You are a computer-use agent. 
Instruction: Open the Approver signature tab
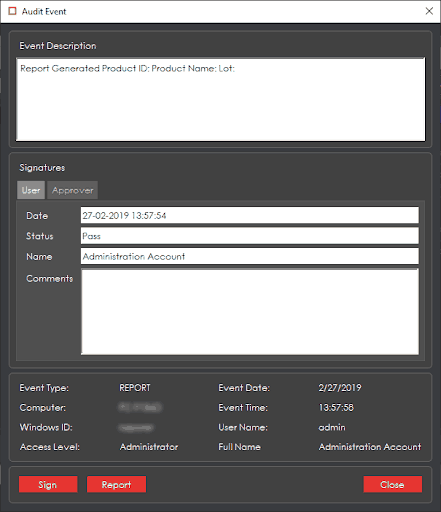[73, 190]
